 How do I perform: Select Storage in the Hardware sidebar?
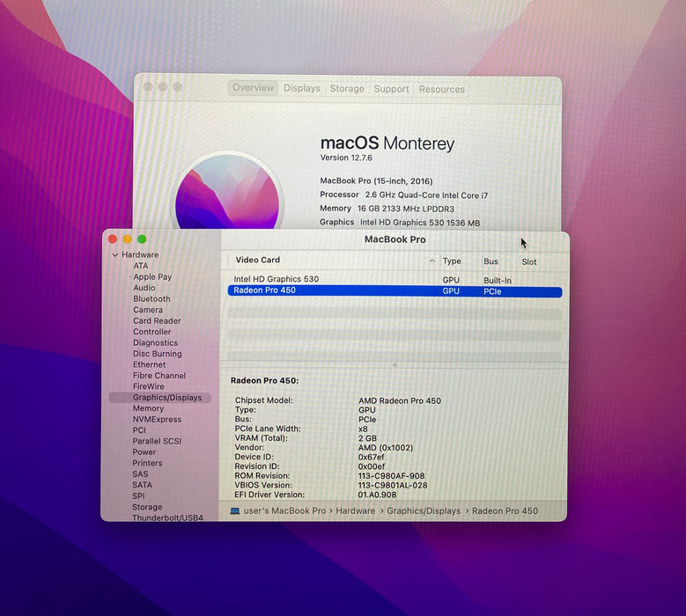(147, 507)
